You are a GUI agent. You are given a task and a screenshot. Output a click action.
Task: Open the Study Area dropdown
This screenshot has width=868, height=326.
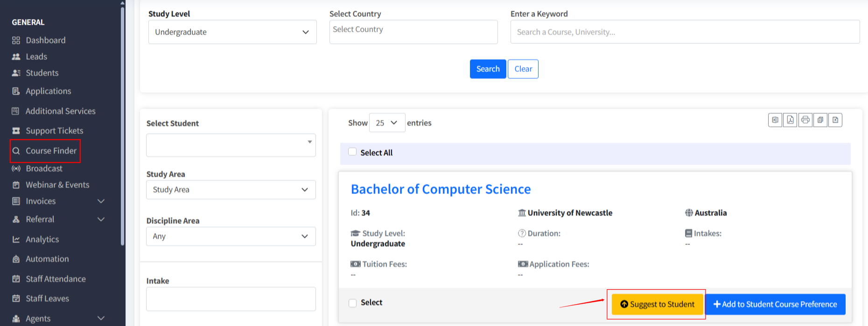pos(231,190)
